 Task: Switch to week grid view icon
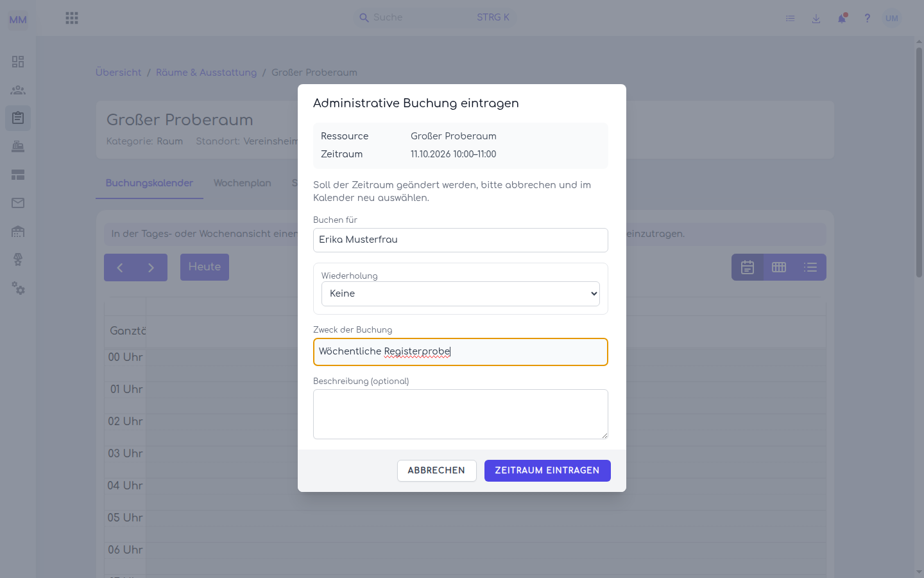779,267
